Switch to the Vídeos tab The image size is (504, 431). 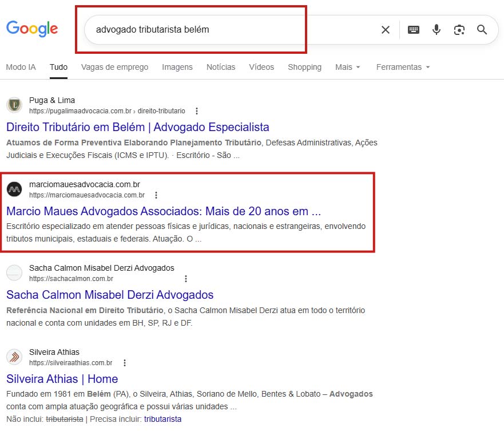pos(261,67)
